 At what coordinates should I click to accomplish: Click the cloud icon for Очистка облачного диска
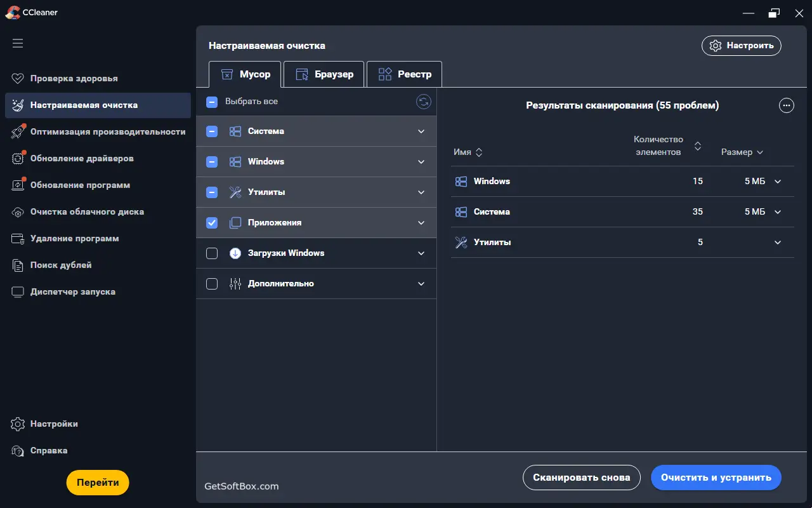(x=18, y=212)
